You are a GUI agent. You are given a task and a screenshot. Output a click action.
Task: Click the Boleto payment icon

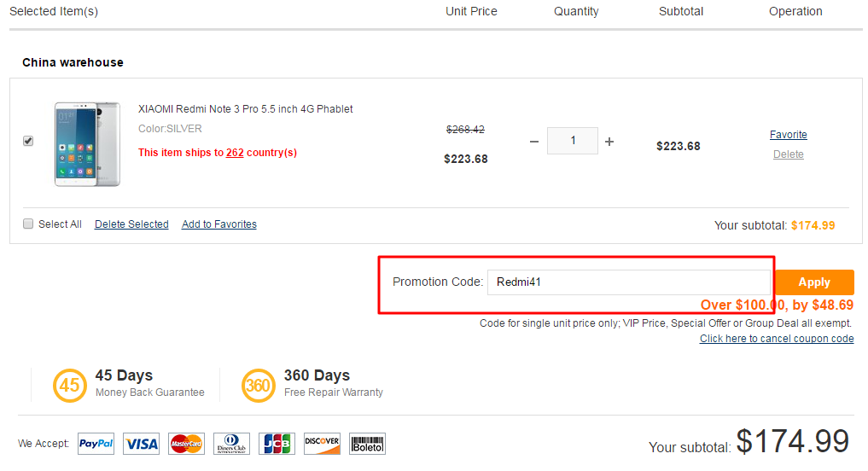click(x=368, y=444)
